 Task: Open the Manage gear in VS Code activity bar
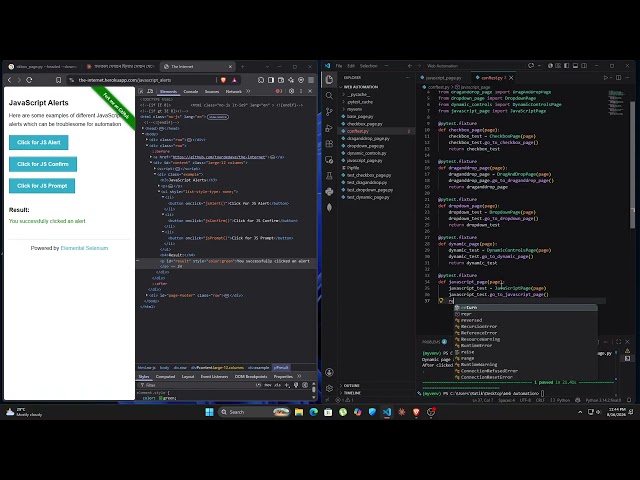329,388
